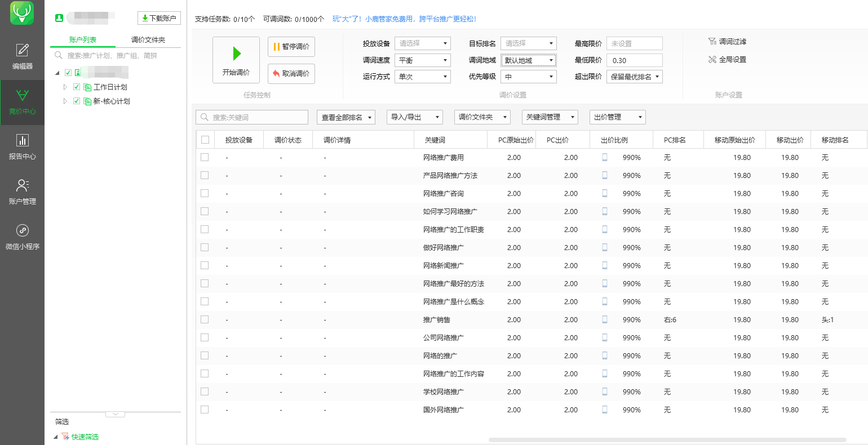Image resolution: width=868 pixels, height=445 pixels.
Task: Click the device icon in 推广销售 row
Action: click(x=605, y=320)
